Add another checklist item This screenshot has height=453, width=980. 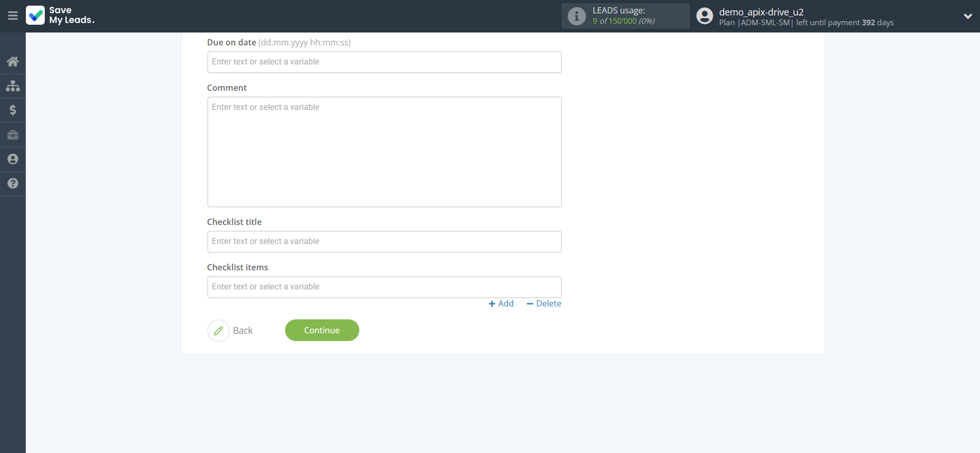[x=501, y=304]
